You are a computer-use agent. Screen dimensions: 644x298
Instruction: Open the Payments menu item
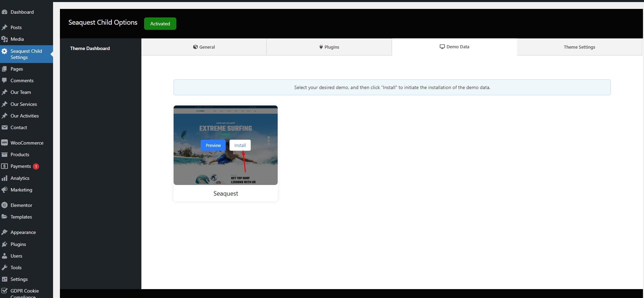coord(26,166)
